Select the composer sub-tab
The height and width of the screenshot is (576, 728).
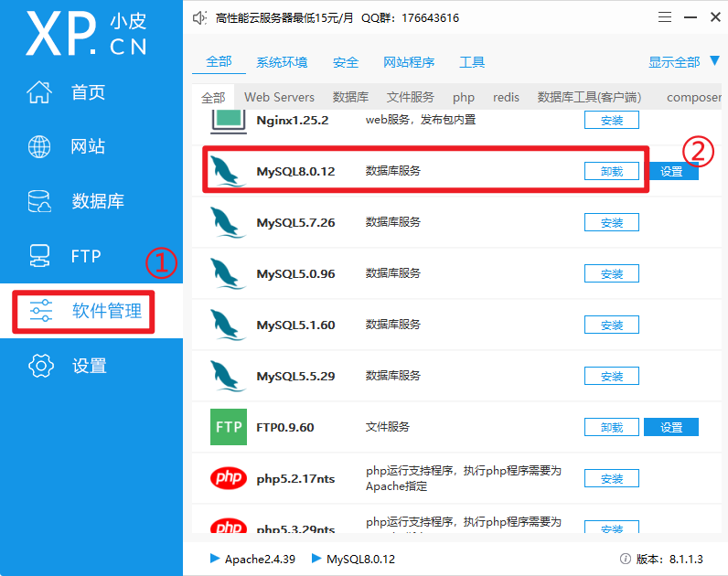[694, 98]
